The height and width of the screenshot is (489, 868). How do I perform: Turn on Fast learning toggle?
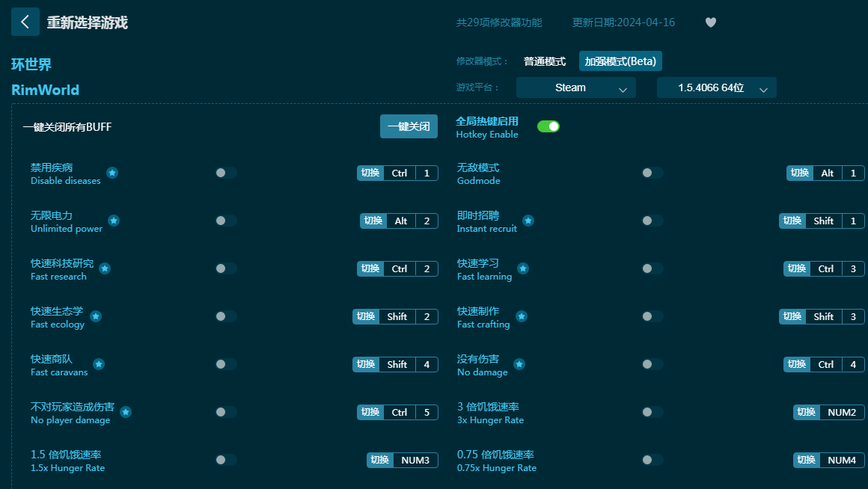pyautogui.click(x=652, y=269)
